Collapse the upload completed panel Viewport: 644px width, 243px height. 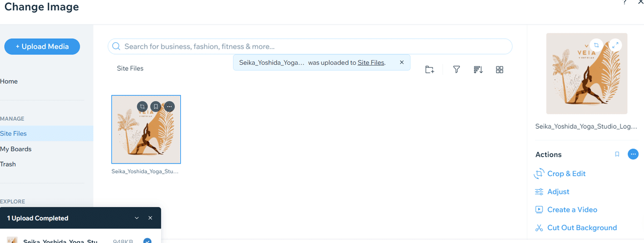pyautogui.click(x=137, y=218)
